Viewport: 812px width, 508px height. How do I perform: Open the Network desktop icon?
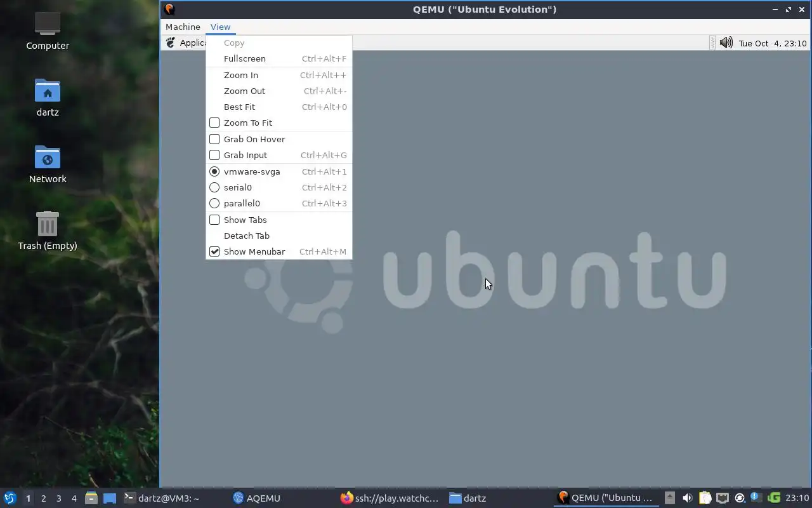pyautogui.click(x=48, y=164)
